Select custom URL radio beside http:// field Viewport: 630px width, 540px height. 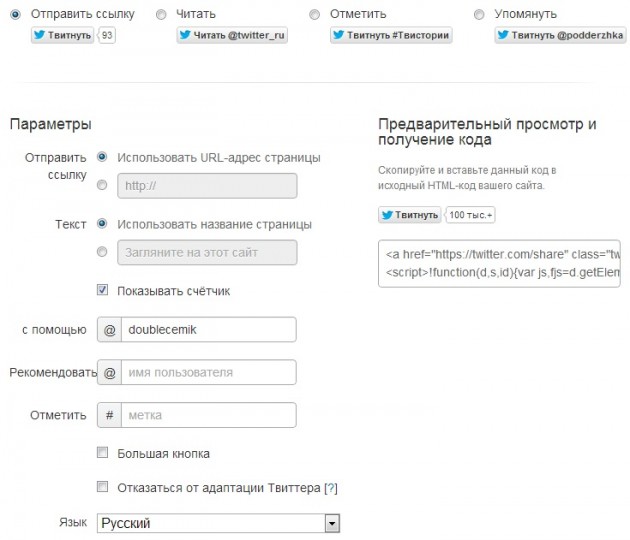[102, 185]
